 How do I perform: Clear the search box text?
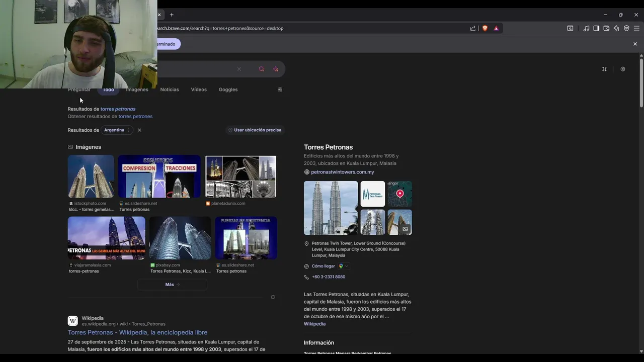[239, 69]
